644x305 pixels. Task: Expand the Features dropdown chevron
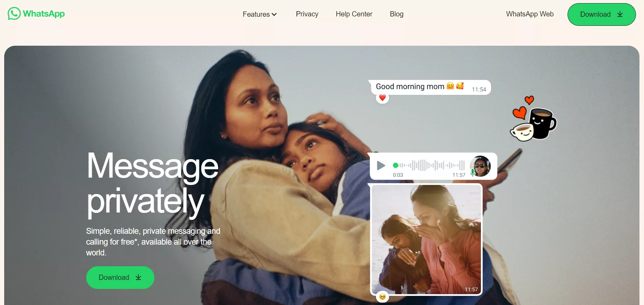click(274, 15)
